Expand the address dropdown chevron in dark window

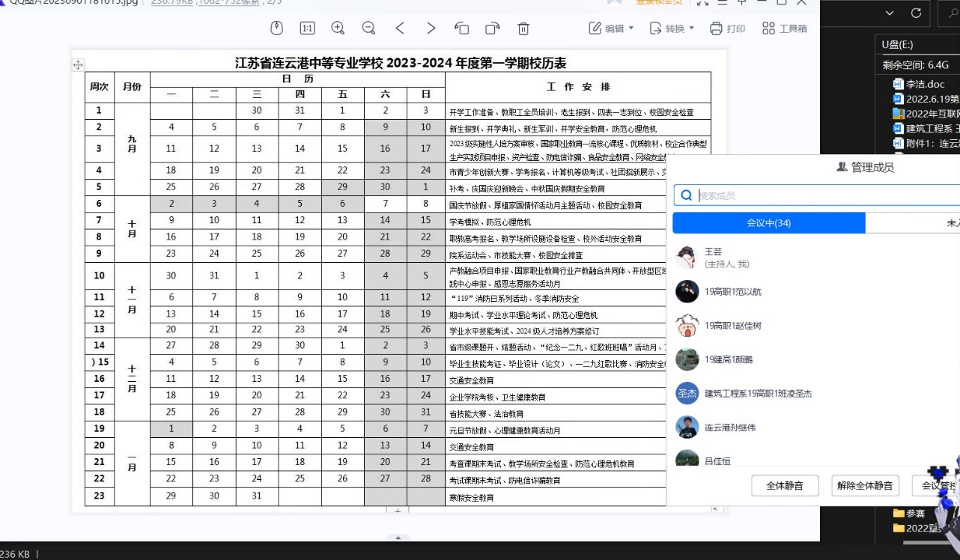[x=890, y=13]
